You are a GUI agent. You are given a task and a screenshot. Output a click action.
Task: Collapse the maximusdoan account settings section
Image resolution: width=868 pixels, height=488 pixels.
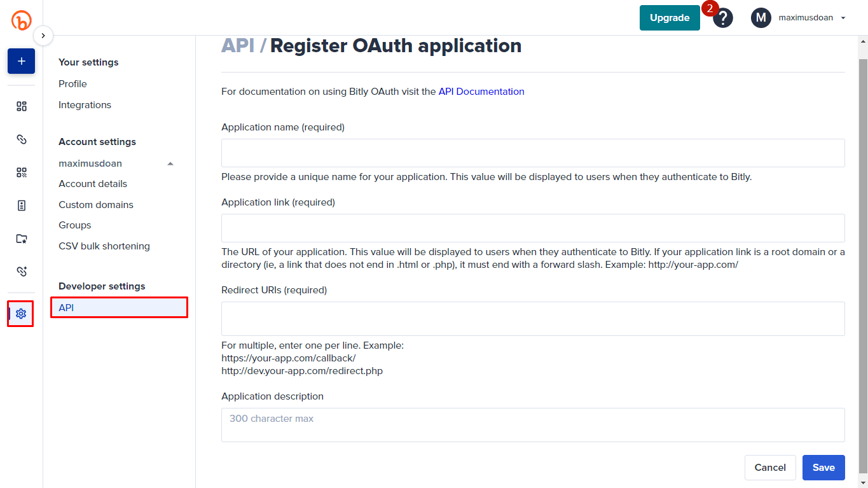(170, 164)
